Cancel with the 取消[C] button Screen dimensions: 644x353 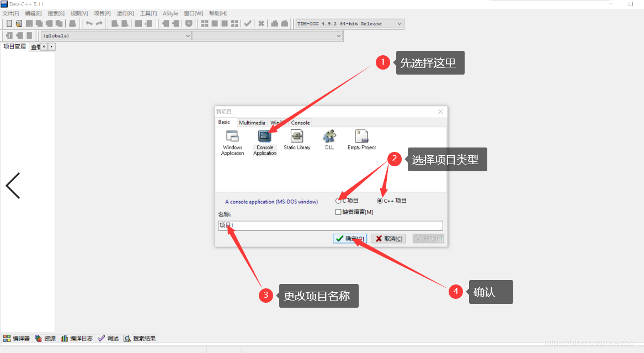[x=388, y=238]
